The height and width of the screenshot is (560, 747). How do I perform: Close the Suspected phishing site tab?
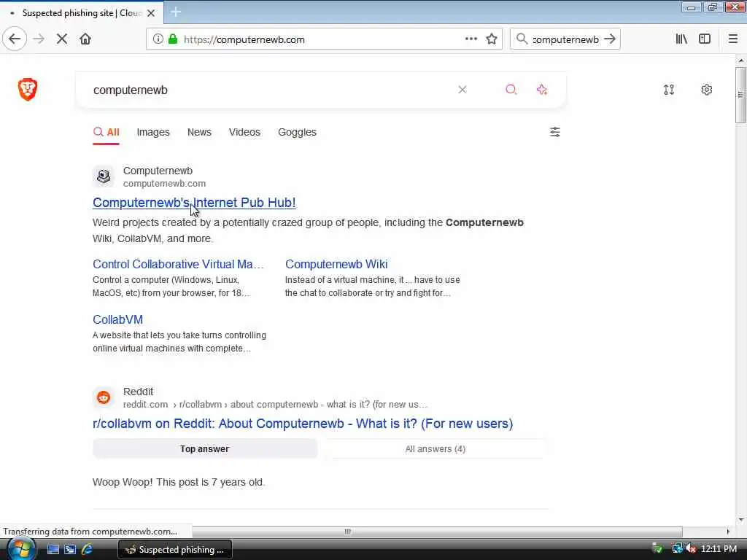(x=151, y=13)
